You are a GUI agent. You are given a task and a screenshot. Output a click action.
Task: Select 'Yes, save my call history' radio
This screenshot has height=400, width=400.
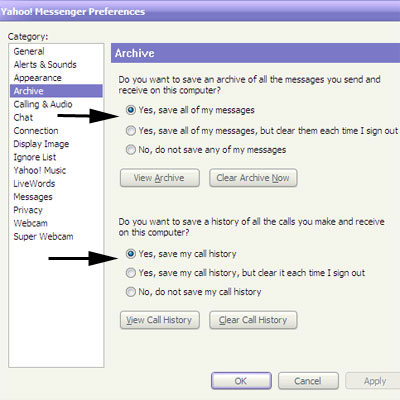point(131,254)
